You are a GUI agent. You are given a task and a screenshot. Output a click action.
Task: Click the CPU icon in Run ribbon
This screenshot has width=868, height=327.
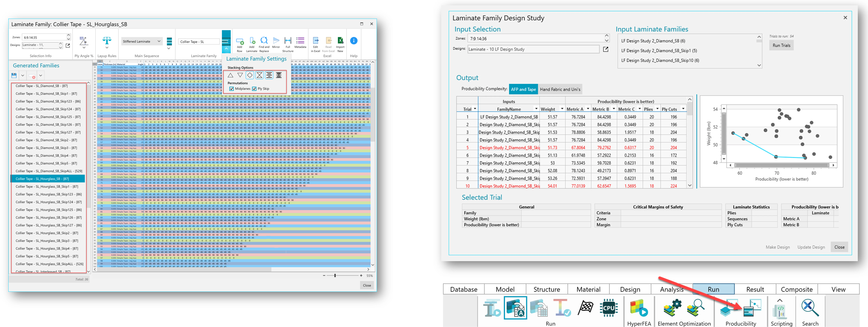click(x=609, y=308)
